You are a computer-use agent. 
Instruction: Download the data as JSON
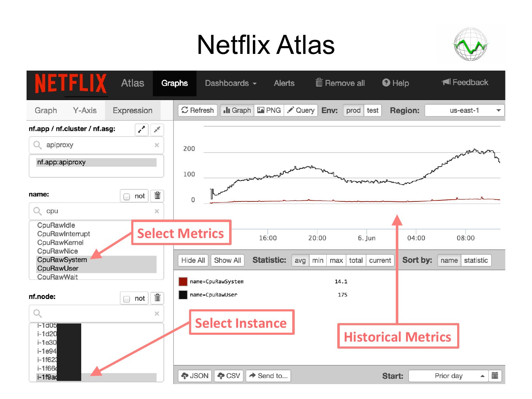[195, 376]
